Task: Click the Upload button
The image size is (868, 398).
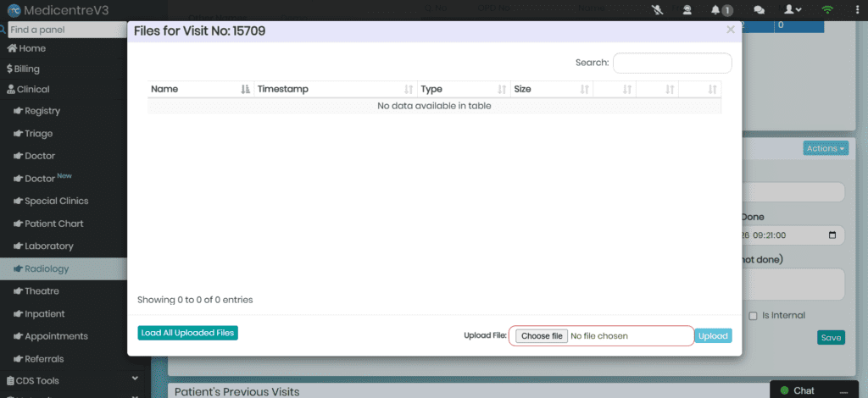Action: pos(713,335)
